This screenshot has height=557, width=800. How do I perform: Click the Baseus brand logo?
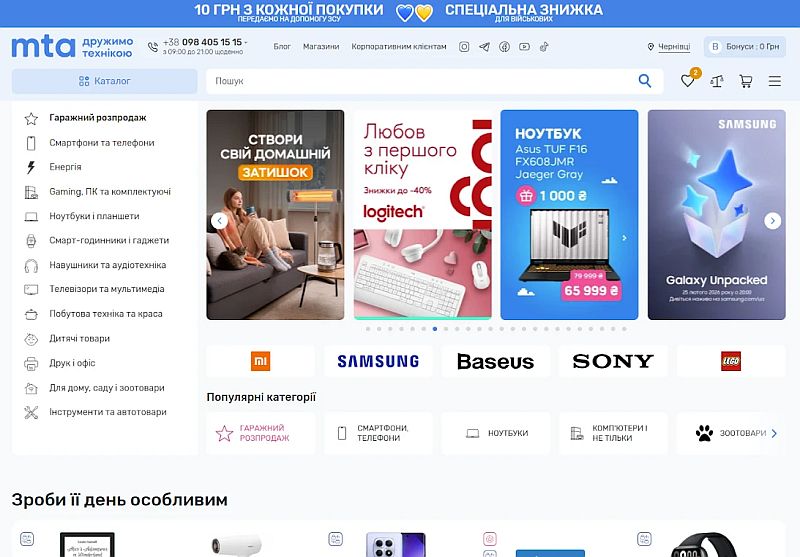point(495,362)
